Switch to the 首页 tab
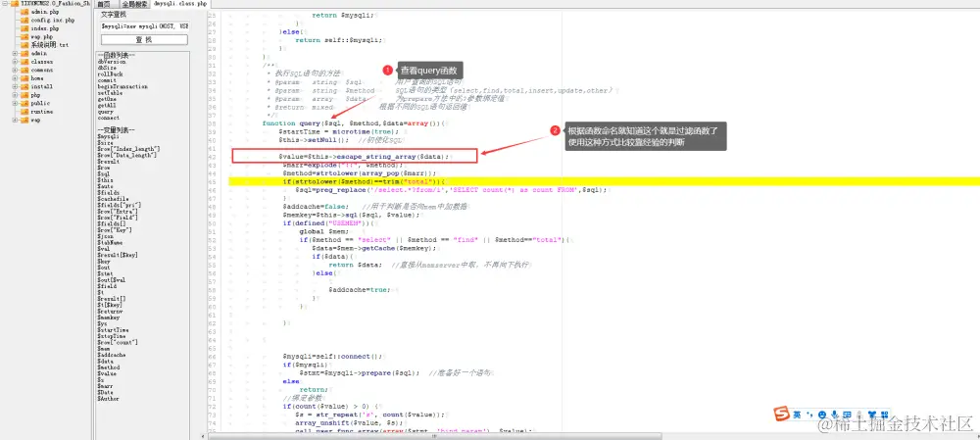 104,4
